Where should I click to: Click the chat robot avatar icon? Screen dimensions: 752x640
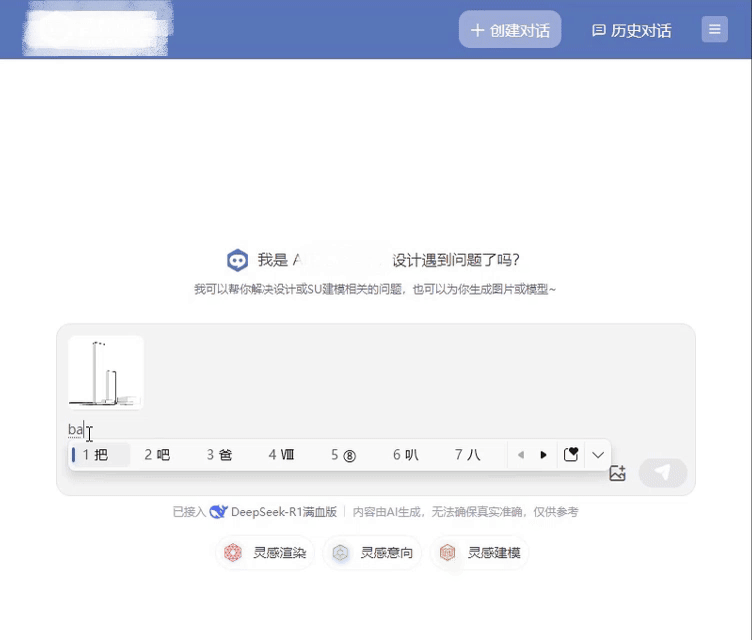[237, 260]
